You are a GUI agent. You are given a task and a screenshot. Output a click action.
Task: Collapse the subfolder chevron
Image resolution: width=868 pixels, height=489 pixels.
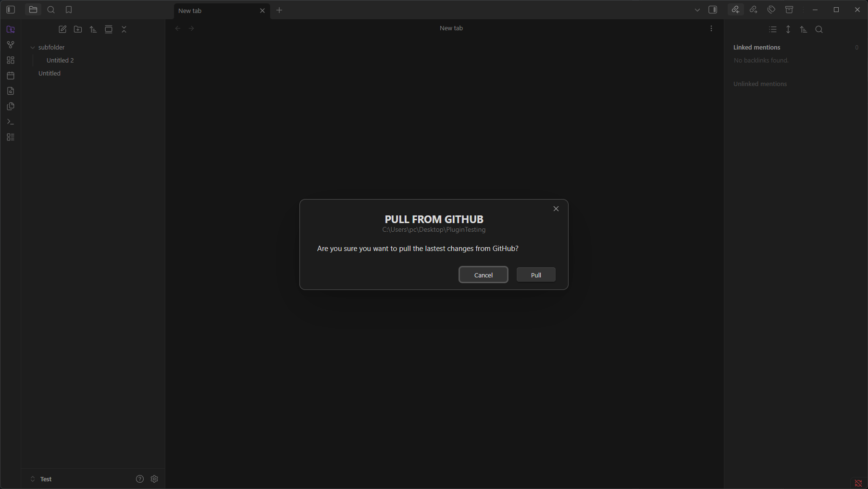tap(33, 48)
